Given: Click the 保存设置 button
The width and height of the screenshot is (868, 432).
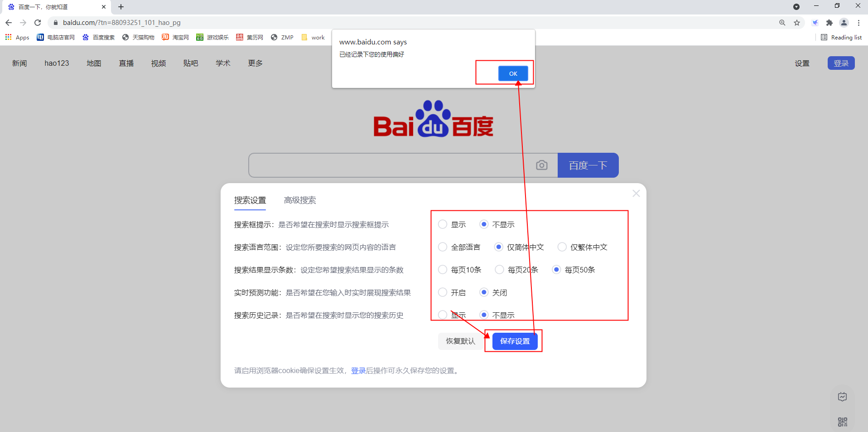Looking at the screenshot, I should [x=515, y=341].
